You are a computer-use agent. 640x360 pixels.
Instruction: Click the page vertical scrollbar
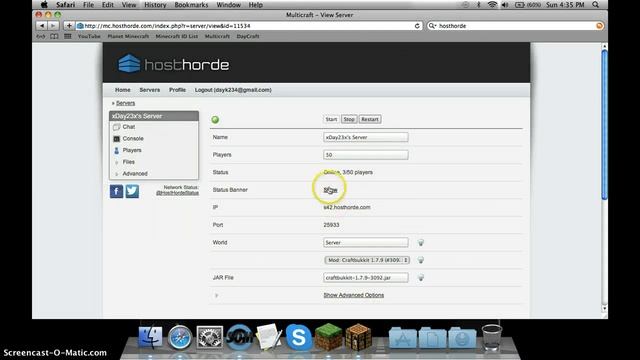(x=604, y=124)
